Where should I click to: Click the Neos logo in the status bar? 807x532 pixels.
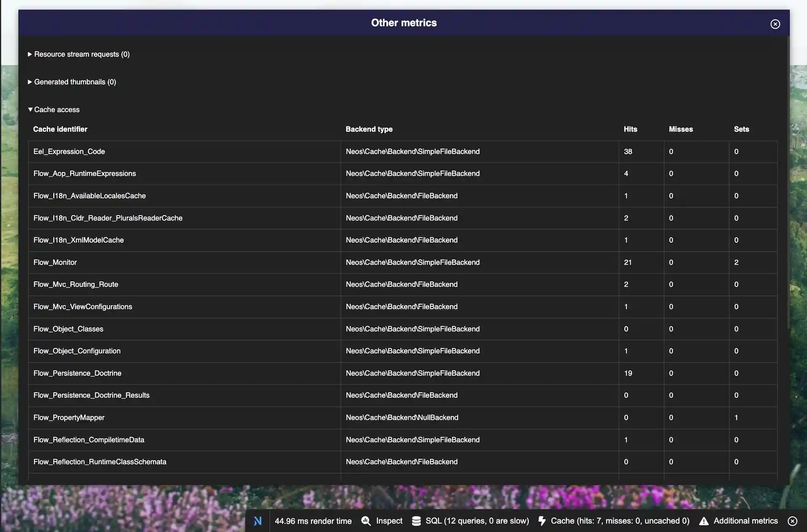pos(258,521)
